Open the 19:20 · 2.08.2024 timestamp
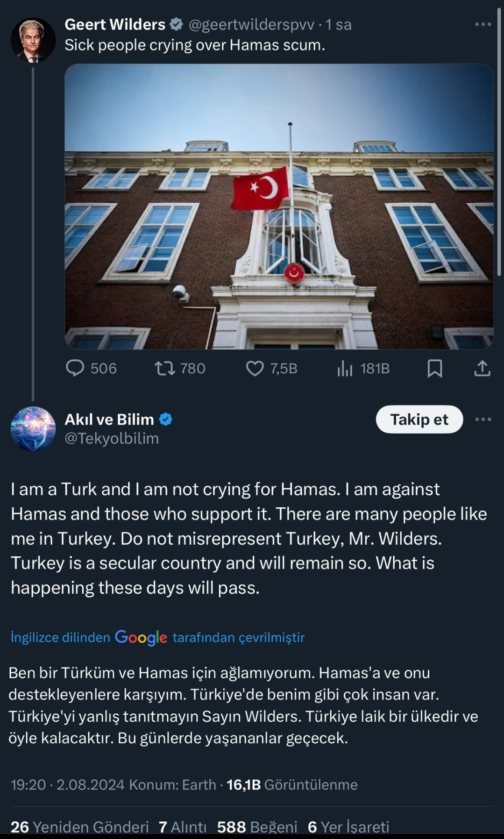 pos(68,784)
